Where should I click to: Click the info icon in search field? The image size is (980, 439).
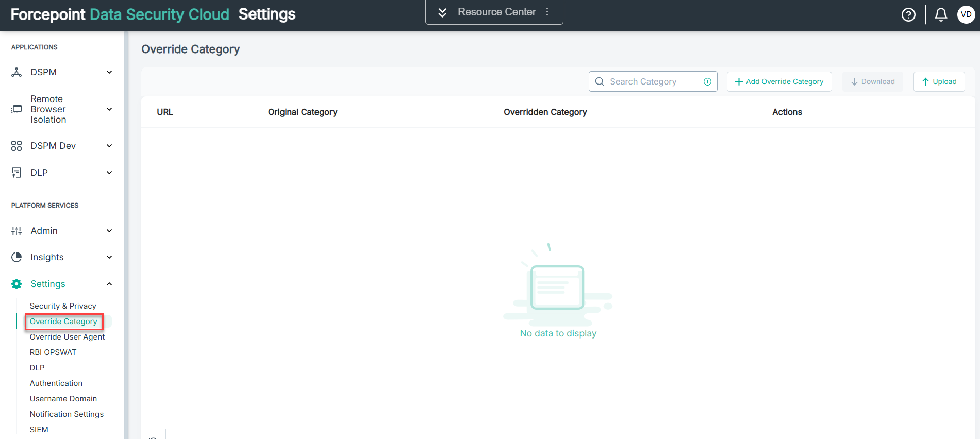pyautogui.click(x=707, y=81)
